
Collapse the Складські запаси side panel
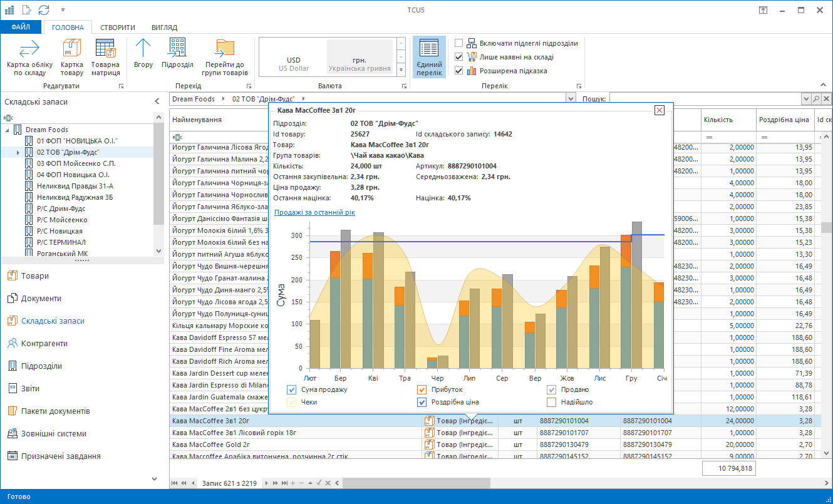tap(157, 101)
